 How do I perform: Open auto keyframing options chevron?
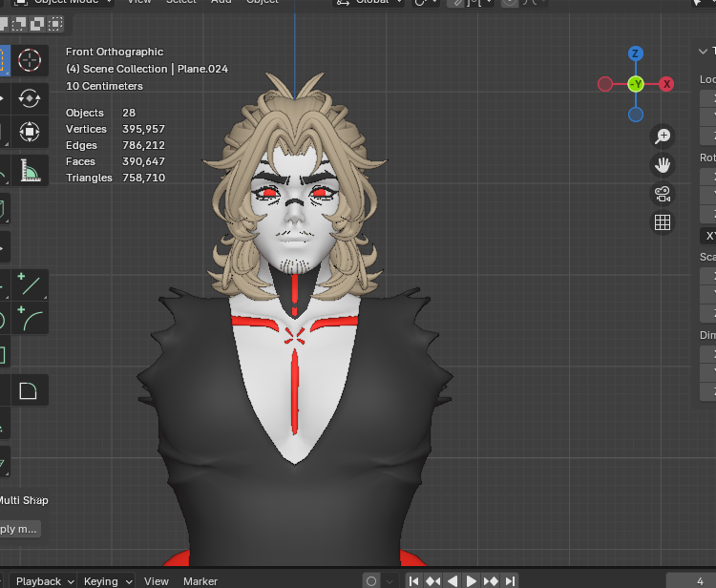tap(390, 581)
